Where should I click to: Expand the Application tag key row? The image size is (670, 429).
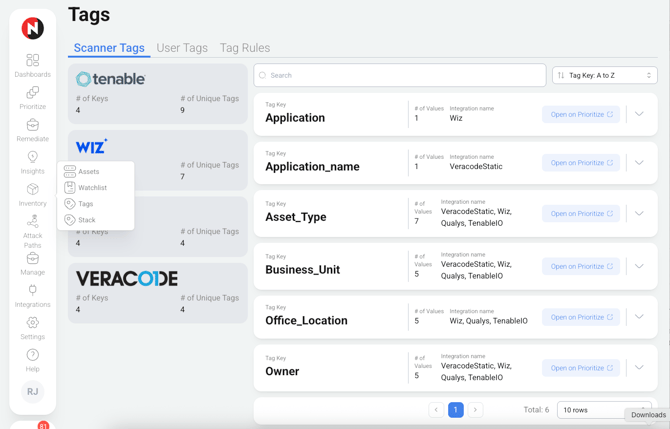[639, 114]
